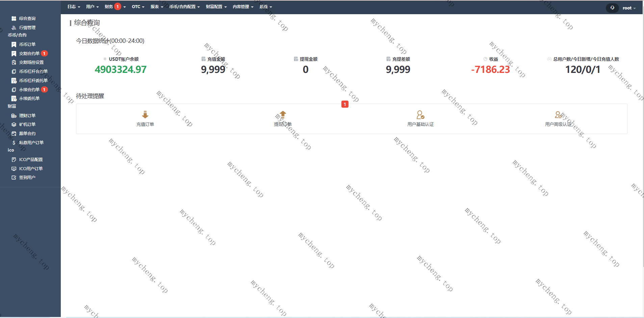Click the 跟单合约 icon
The height and width of the screenshot is (318, 644).
click(x=14, y=134)
